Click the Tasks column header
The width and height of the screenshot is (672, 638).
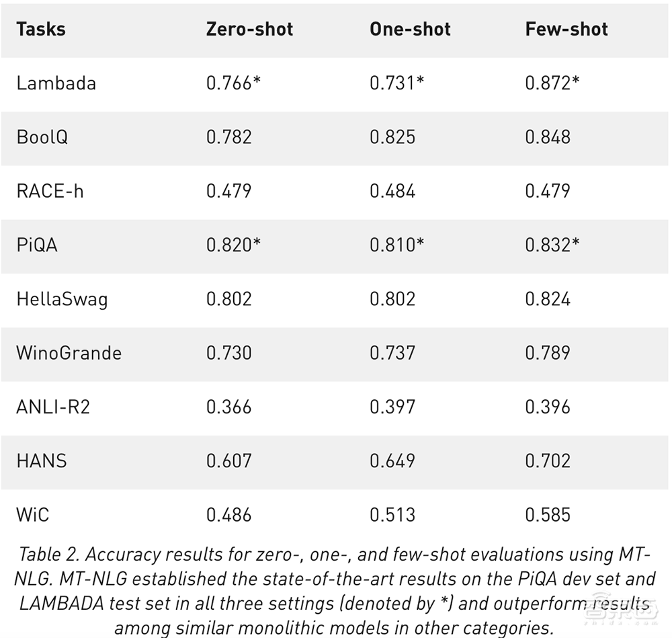pos(40,30)
